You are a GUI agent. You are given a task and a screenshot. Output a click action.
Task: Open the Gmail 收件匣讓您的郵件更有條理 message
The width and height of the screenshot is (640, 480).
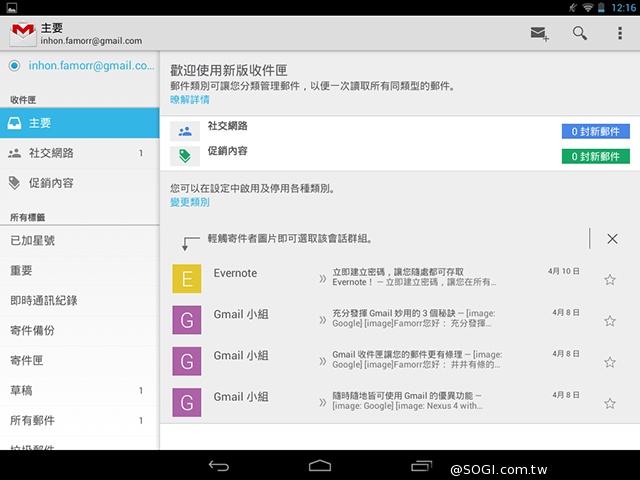tap(400, 361)
